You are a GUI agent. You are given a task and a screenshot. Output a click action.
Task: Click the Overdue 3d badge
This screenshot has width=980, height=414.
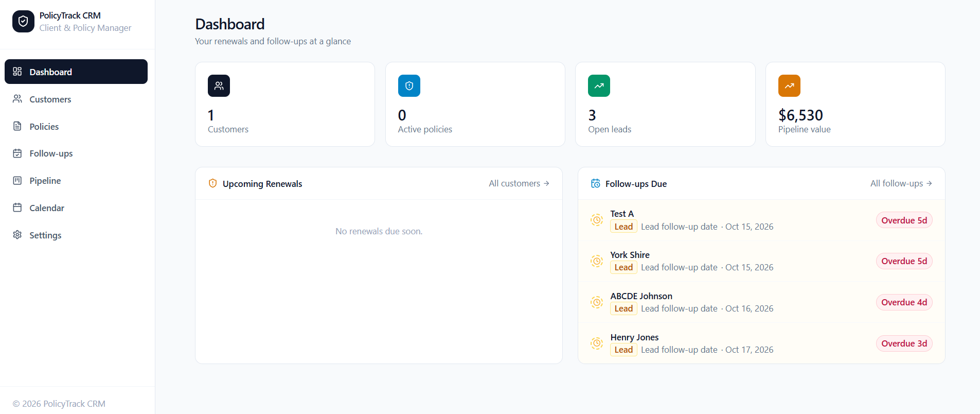click(x=904, y=343)
